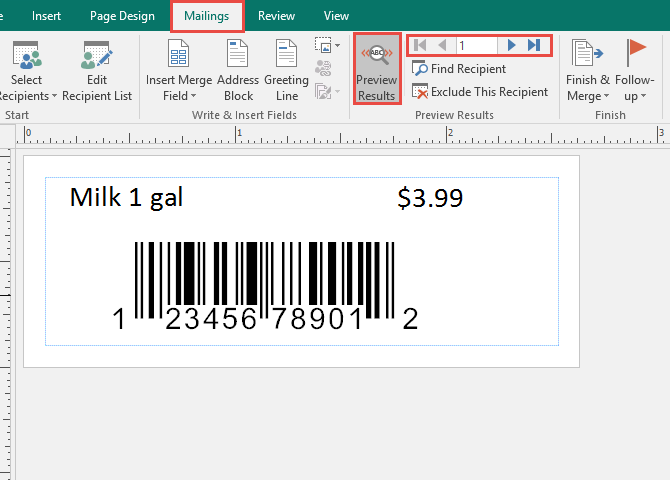
Task: Open the Review tab
Action: (x=277, y=16)
